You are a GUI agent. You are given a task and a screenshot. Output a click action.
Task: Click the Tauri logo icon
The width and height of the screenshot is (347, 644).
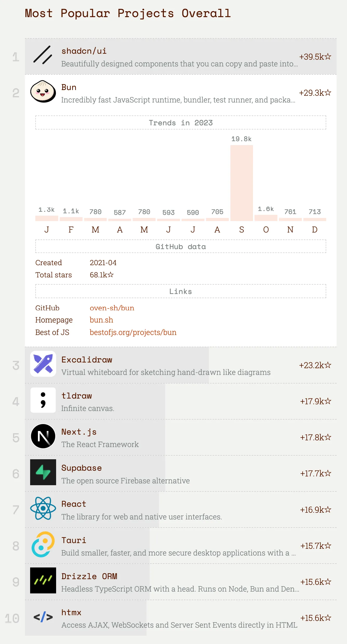43,544
